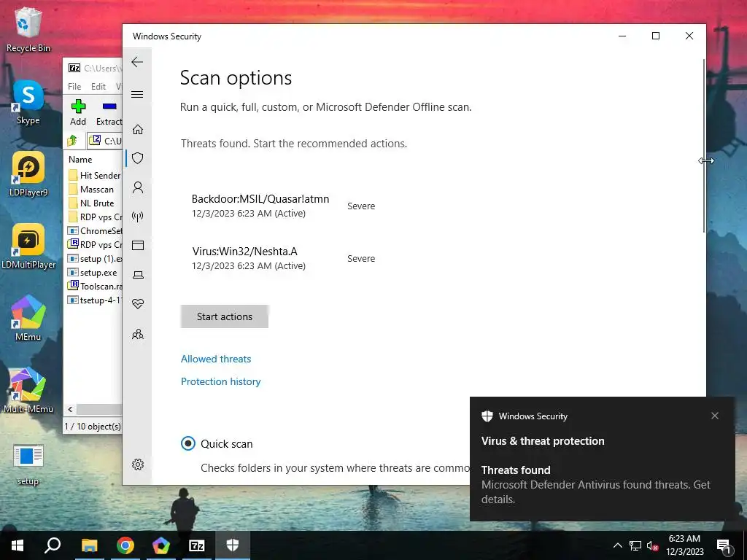Screen dimensions: 747x560
Task: Go up one folder in 7-Zip
Action: pos(72,141)
